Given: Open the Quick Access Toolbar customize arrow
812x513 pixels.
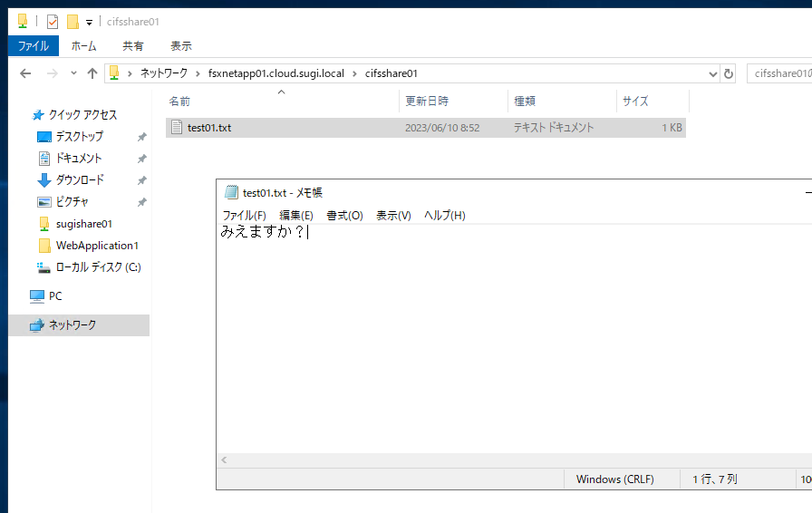Looking at the screenshot, I should point(89,23).
